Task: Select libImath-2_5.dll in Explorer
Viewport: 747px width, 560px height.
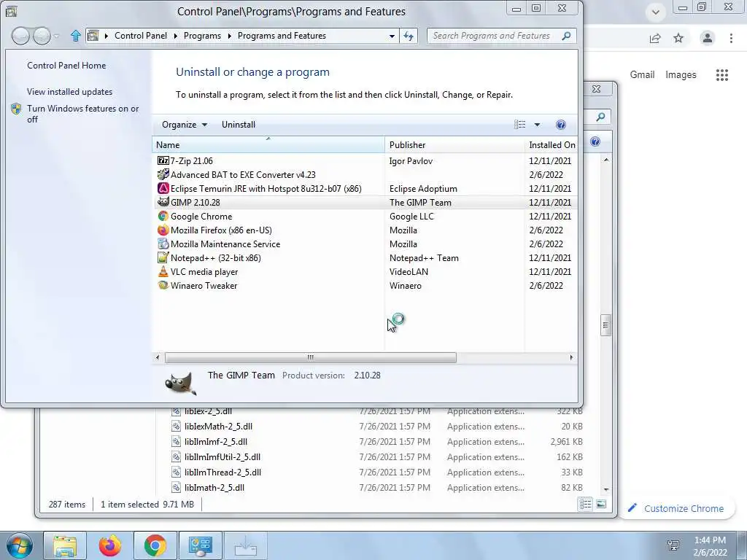Action: 214,488
